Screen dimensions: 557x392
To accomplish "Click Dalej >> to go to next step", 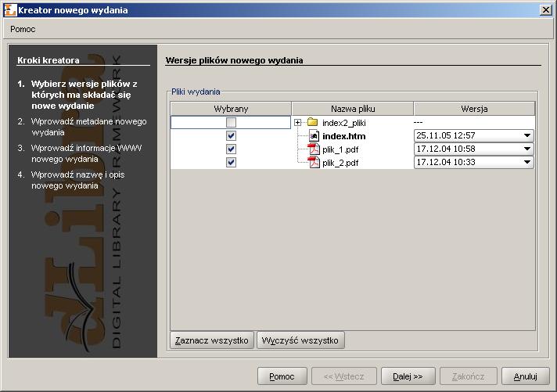I will click(x=408, y=376).
